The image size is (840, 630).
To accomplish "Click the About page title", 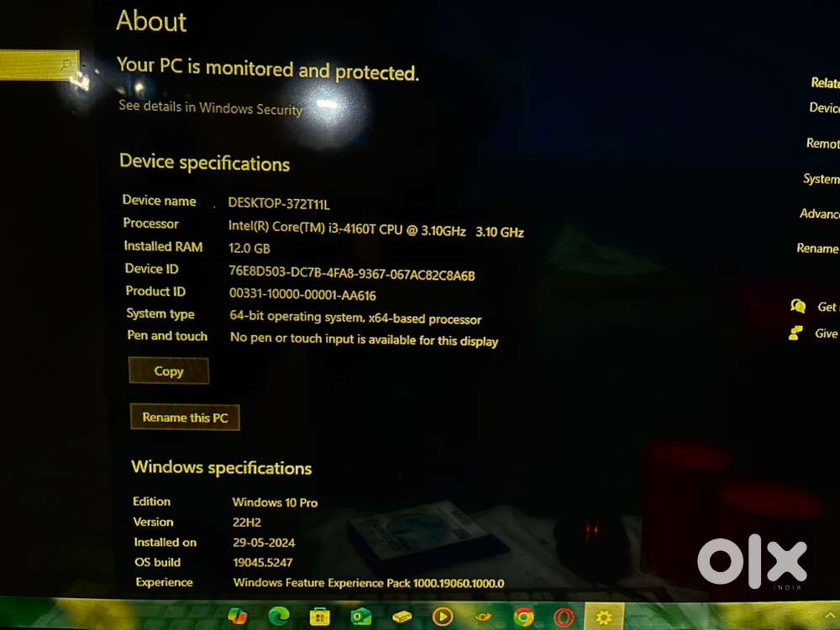I will coord(151,21).
